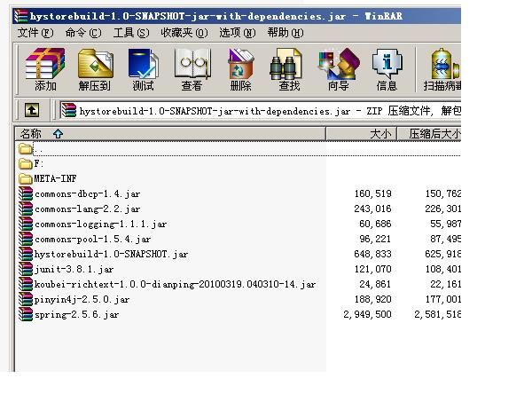
Task: Open the 工具(S) menu
Action: click(x=131, y=33)
